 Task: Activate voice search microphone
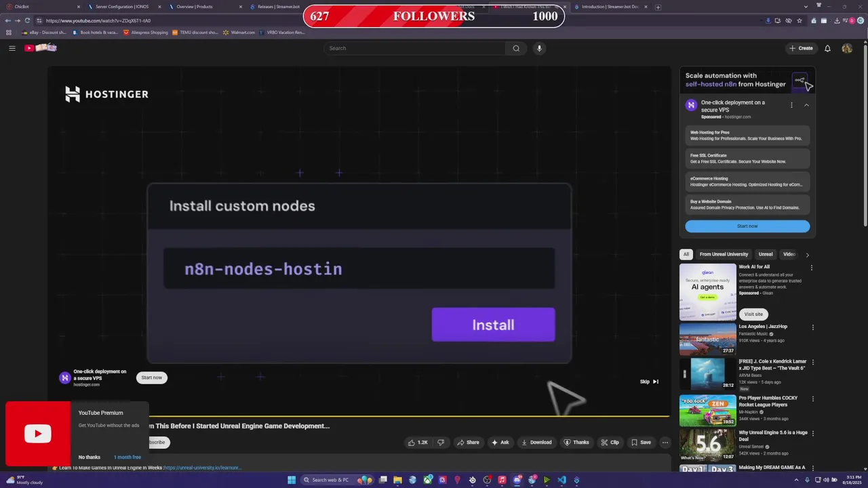539,48
